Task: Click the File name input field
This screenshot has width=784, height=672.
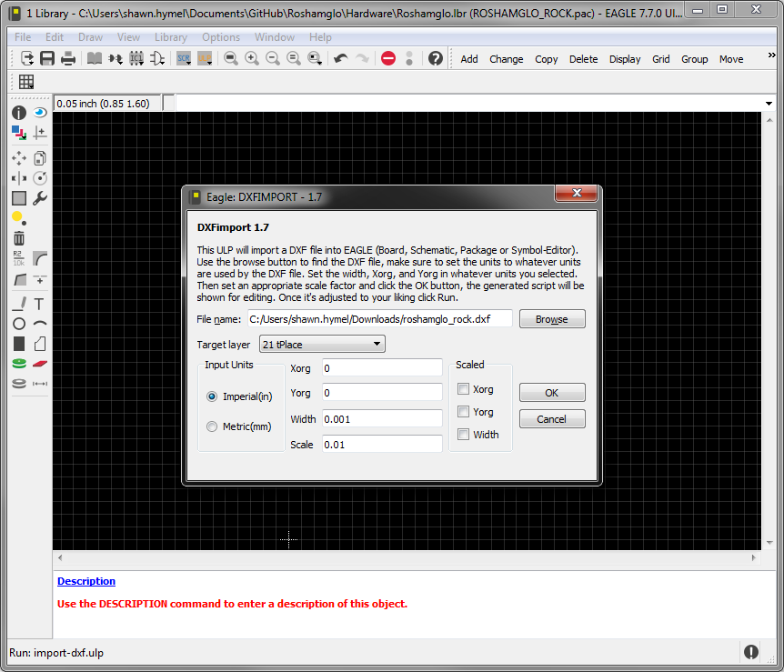Action: click(380, 319)
